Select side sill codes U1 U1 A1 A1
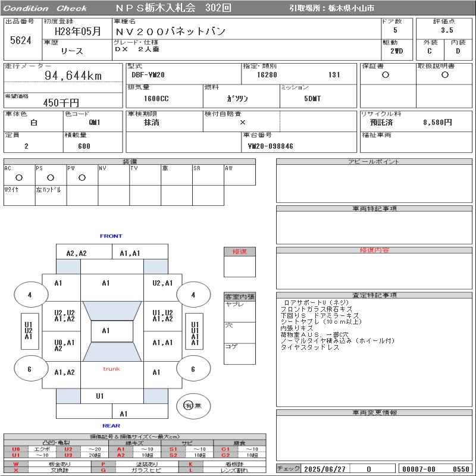The width and height of the screenshot is (476, 476). coord(195,333)
